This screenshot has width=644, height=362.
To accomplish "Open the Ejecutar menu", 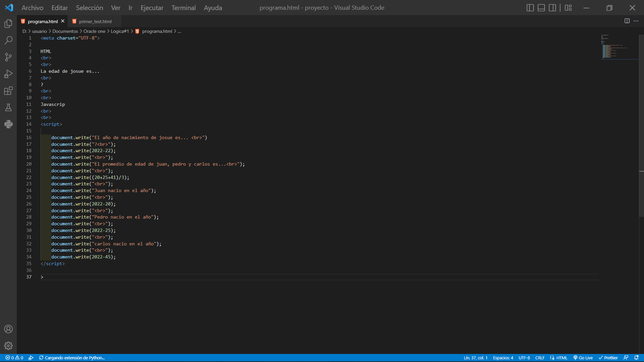I will (152, 8).
